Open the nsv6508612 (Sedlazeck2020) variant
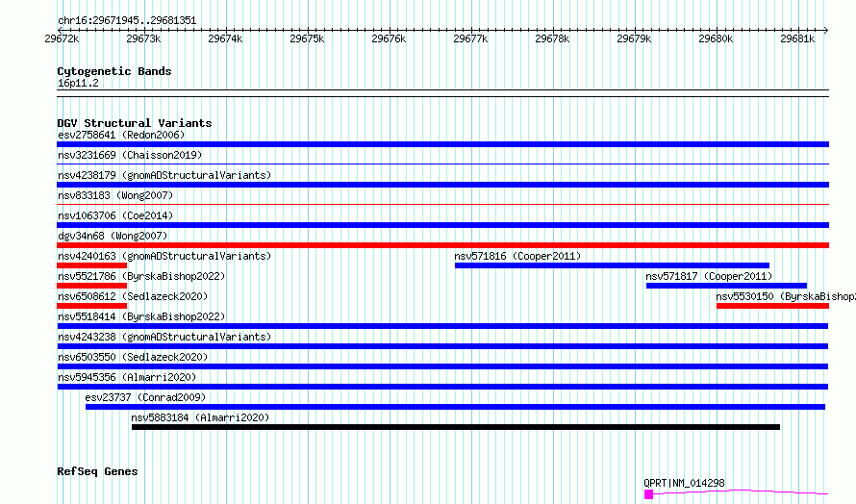 pos(133,296)
